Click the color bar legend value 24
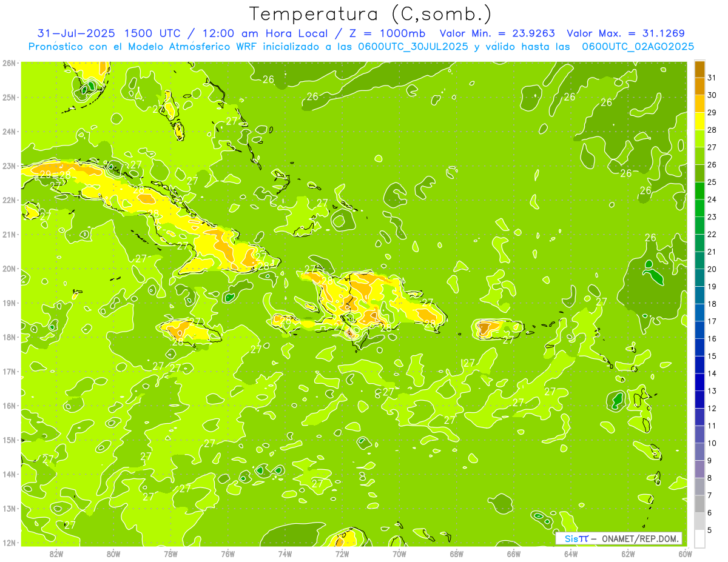Viewport: 728px width, 562px height. [x=712, y=199]
